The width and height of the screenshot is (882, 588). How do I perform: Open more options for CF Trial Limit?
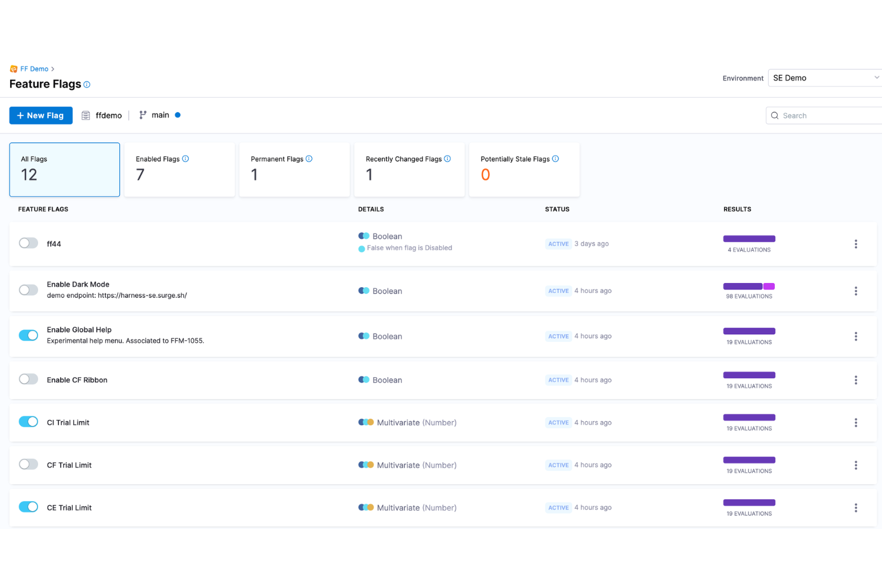tap(856, 465)
